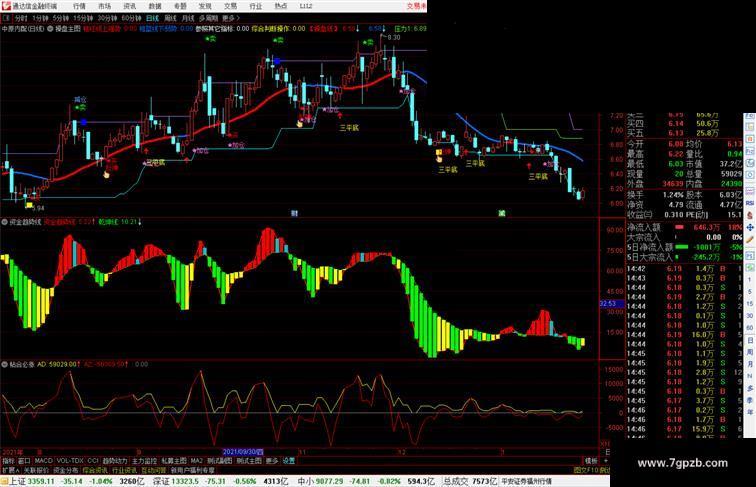756x487 pixels.
Task: Click the 5日净流入额 row in quote panel
Action: (x=684, y=247)
